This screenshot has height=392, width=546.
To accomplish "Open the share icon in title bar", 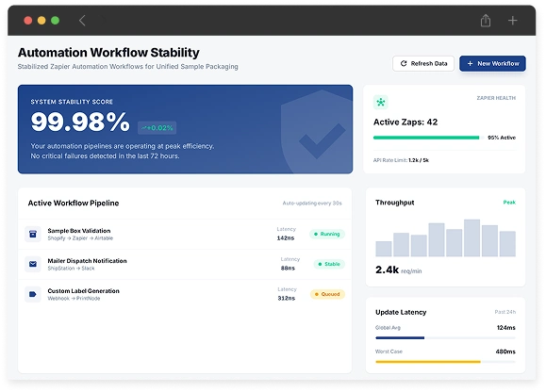I will point(486,21).
